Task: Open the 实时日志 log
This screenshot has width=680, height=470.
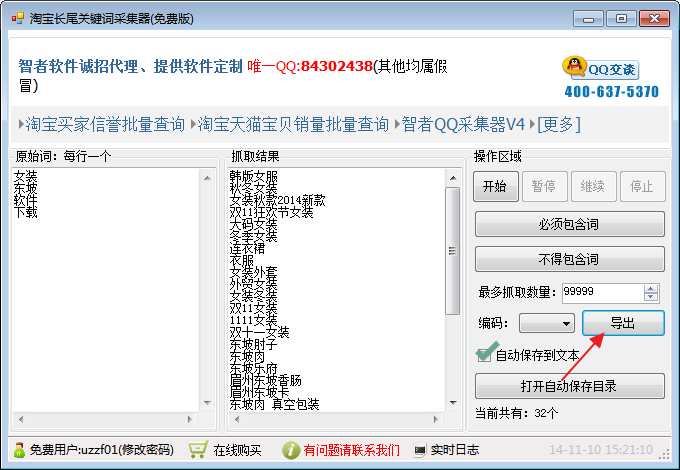Action: click(455, 450)
